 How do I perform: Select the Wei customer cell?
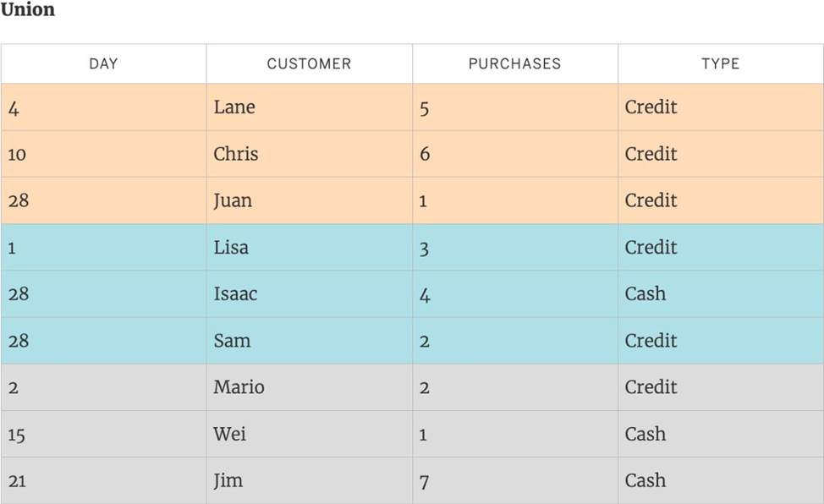tap(230, 434)
